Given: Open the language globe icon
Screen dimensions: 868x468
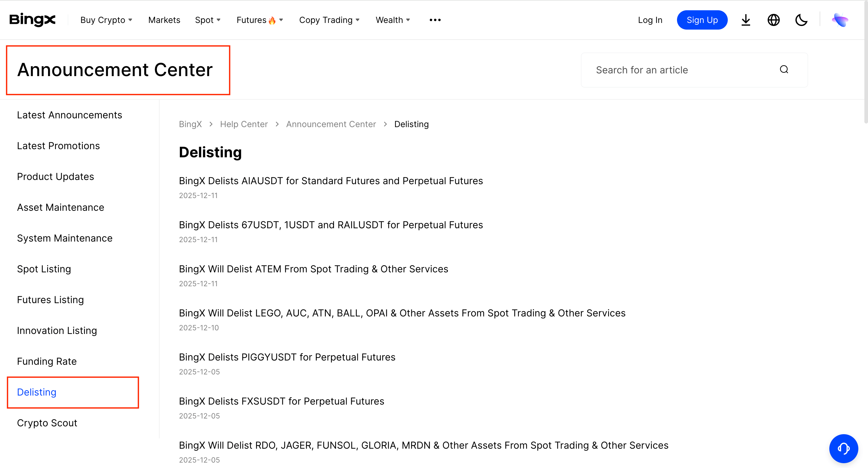Looking at the screenshot, I should click(773, 20).
